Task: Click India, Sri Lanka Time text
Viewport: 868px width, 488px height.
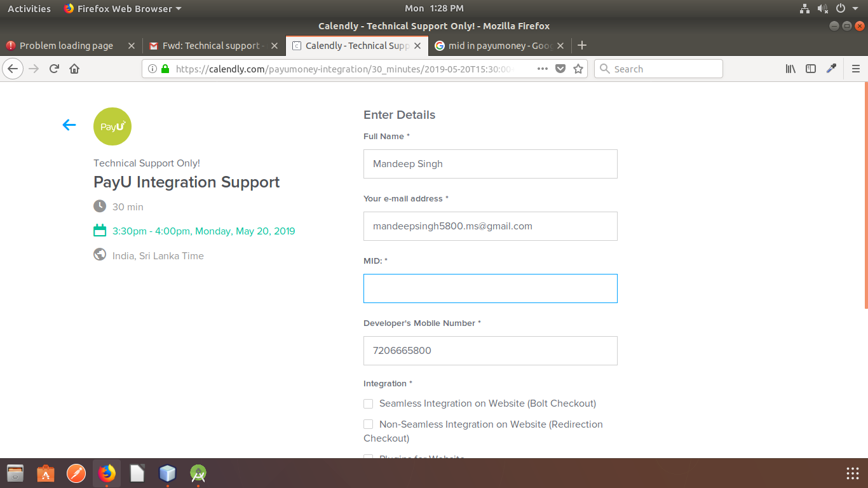Action: 158,256
